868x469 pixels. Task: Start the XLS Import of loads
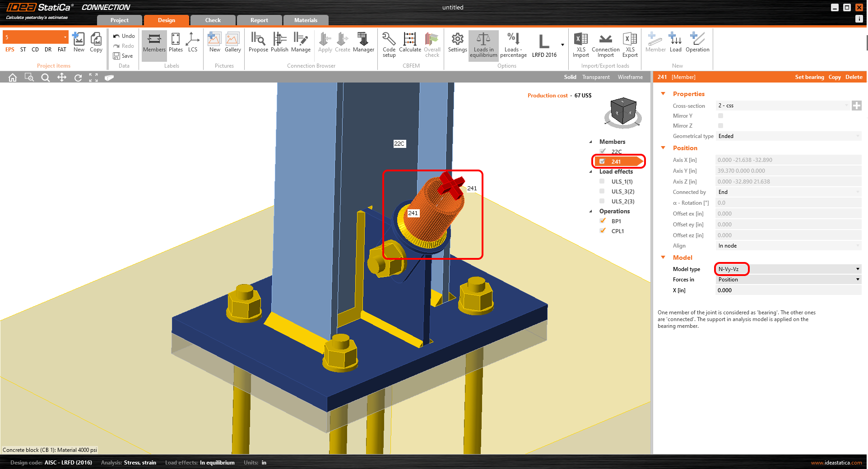(581, 44)
